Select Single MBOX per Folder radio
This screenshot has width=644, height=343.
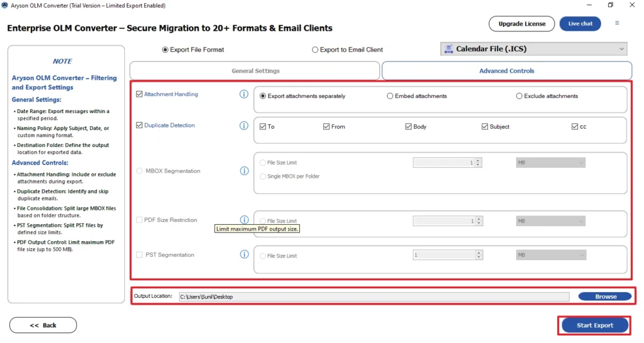pos(262,177)
